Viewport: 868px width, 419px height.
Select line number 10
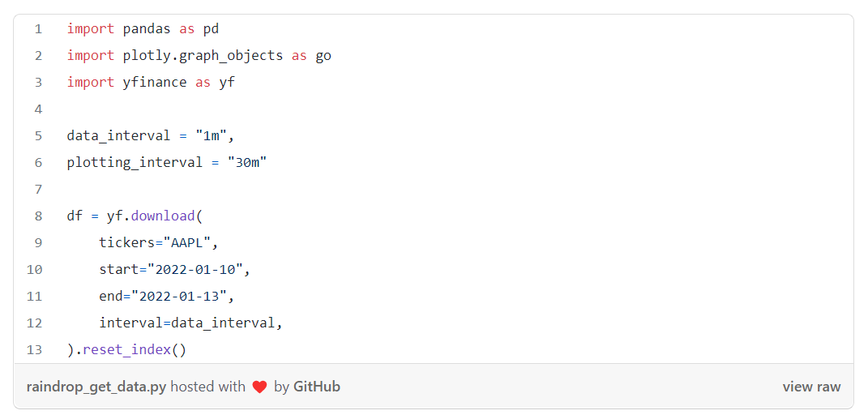[x=34, y=270]
